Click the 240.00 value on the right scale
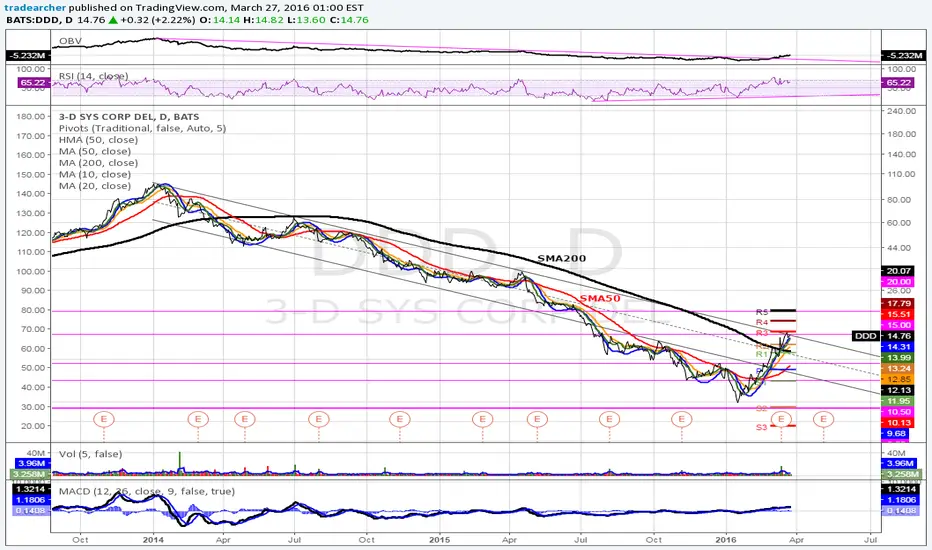932x550 pixels. tap(901, 111)
